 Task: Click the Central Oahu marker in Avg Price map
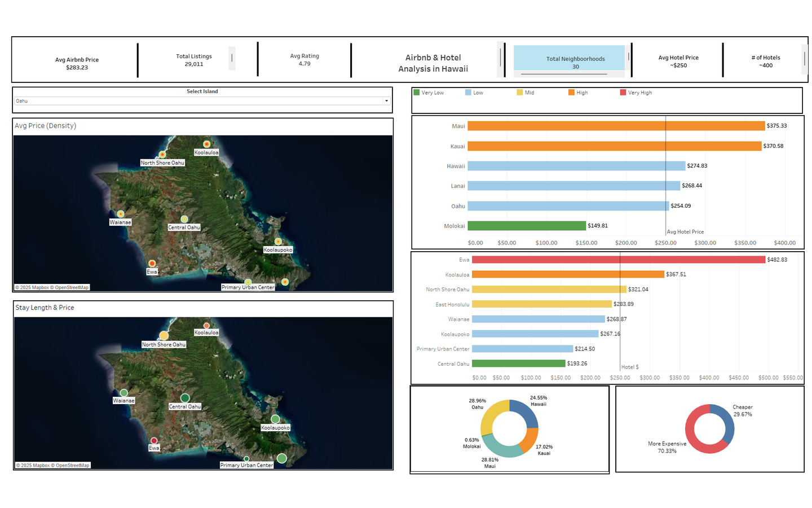[x=184, y=219]
